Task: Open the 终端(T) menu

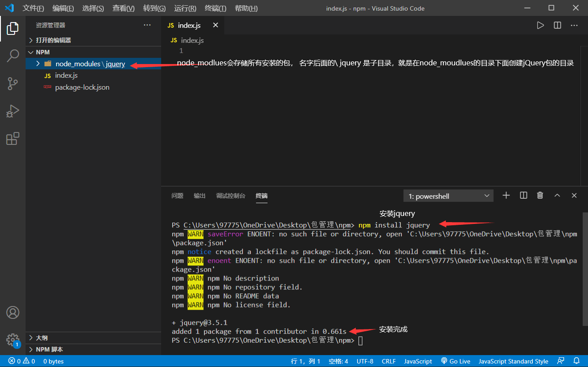Action: point(216,8)
